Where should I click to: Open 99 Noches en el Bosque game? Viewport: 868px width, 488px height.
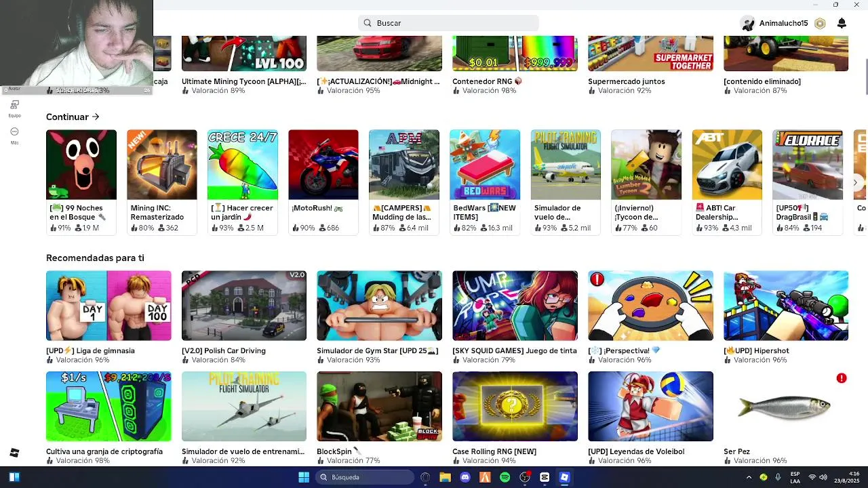click(81, 182)
